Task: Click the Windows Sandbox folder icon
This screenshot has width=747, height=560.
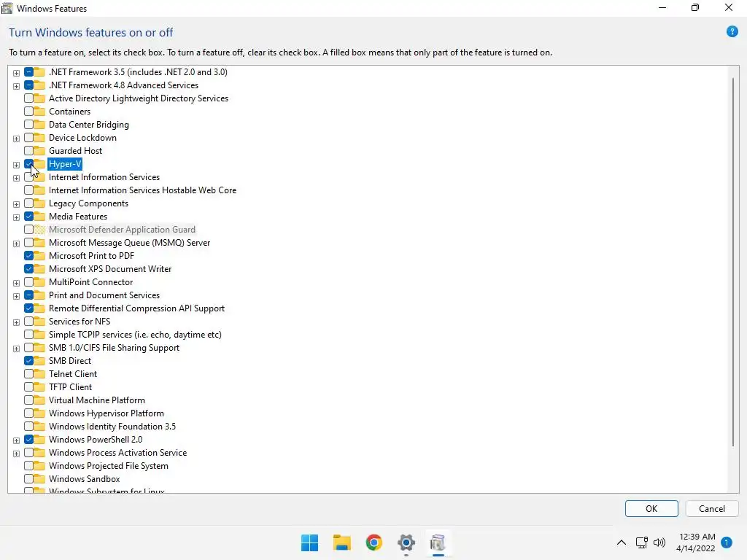Action: click(40, 479)
